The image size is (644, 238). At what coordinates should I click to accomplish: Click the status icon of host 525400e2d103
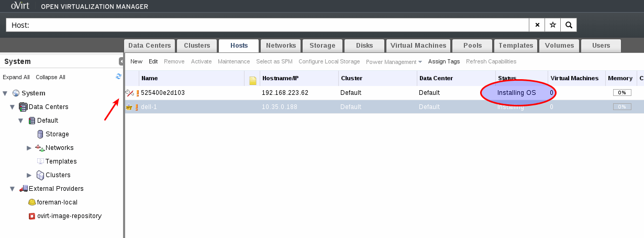pyautogui.click(x=129, y=93)
